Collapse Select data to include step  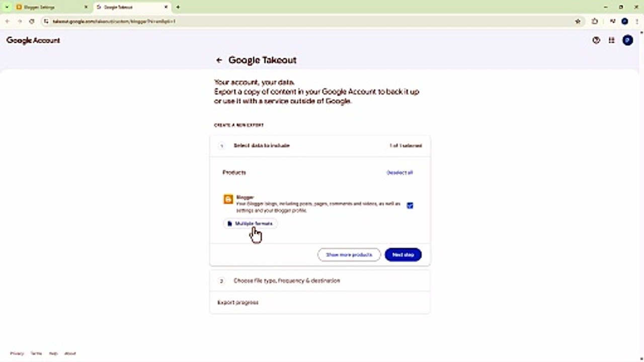click(x=320, y=146)
